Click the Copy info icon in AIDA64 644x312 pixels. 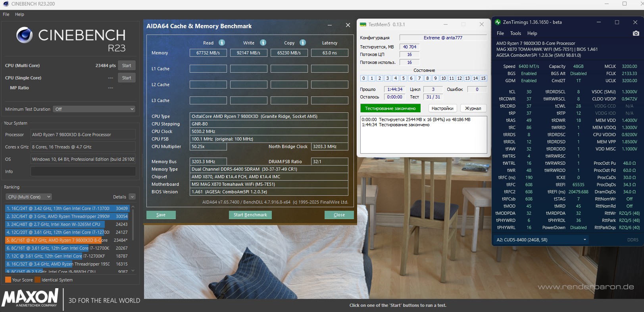point(303,42)
